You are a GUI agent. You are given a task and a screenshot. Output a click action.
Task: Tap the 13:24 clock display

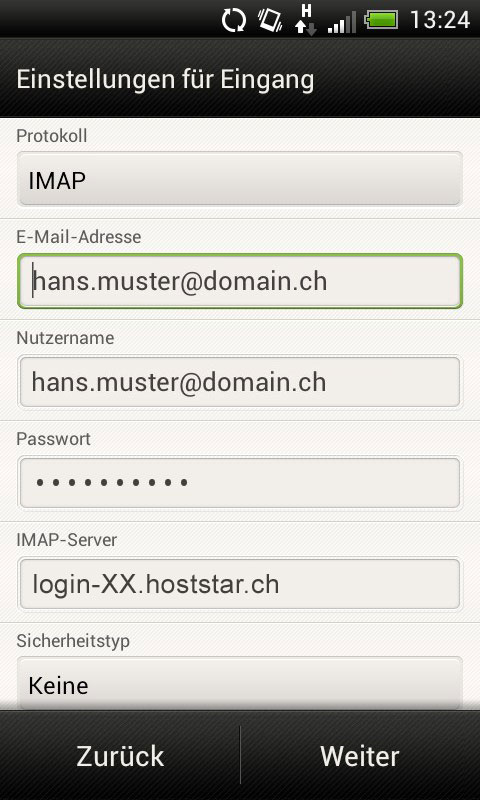440,20
